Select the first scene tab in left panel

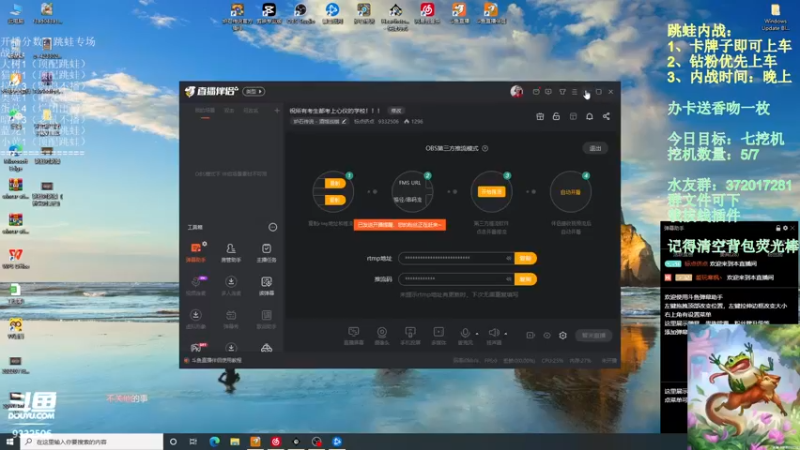click(205, 111)
